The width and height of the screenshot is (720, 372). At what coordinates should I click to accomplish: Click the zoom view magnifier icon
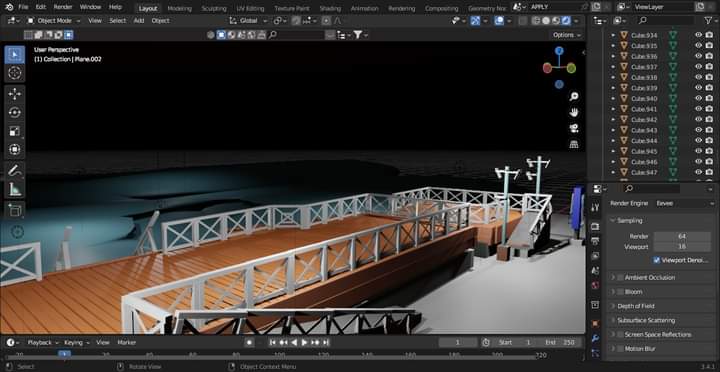pyautogui.click(x=574, y=96)
